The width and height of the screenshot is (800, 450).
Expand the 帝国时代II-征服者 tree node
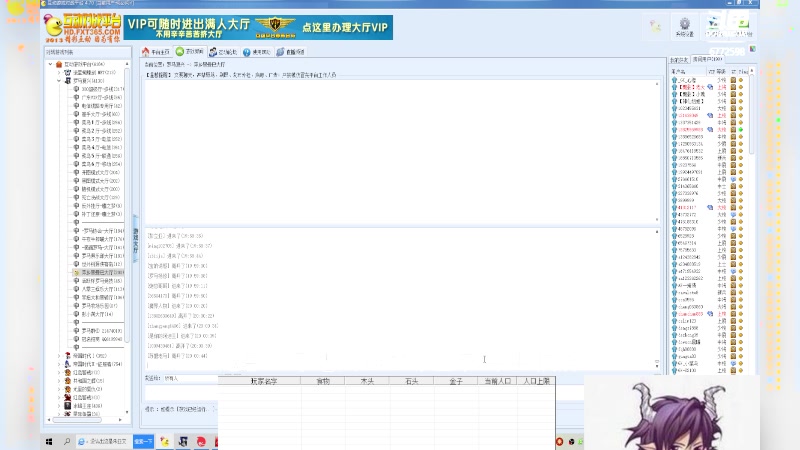pyautogui.click(x=59, y=364)
